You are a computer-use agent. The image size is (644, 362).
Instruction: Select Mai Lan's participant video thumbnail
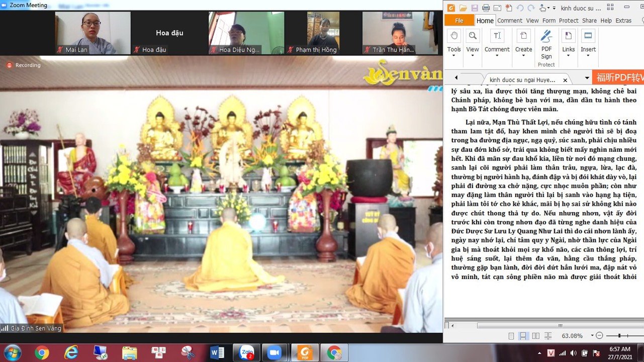coord(93,33)
